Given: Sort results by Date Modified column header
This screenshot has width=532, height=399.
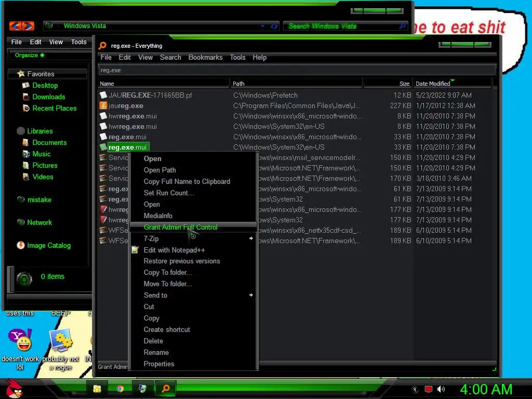Looking at the screenshot, I should 453,84.
